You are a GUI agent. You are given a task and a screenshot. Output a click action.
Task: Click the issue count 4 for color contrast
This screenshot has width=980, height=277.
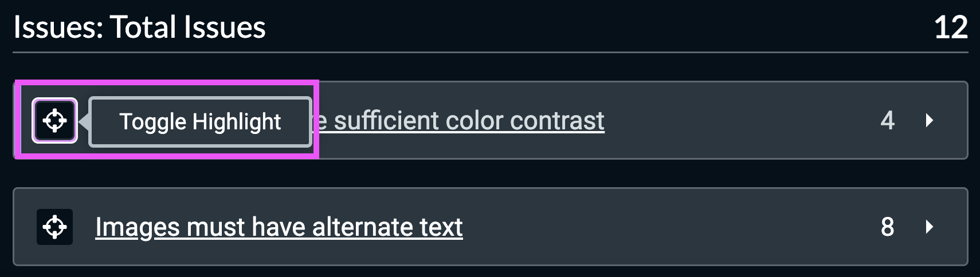[x=887, y=120]
